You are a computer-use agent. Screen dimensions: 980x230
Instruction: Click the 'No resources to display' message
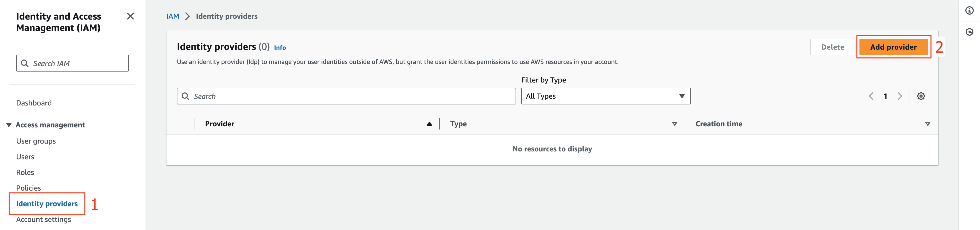pyautogui.click(x=552, y=149)
